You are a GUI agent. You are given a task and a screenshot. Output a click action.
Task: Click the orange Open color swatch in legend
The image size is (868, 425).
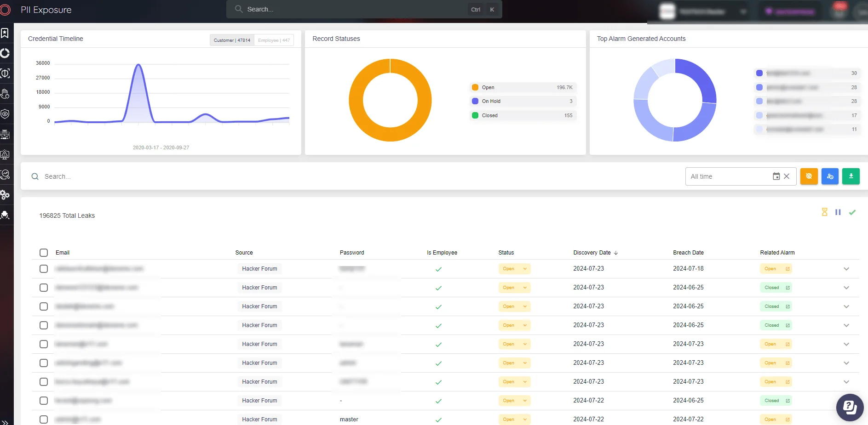pos(475,87)
